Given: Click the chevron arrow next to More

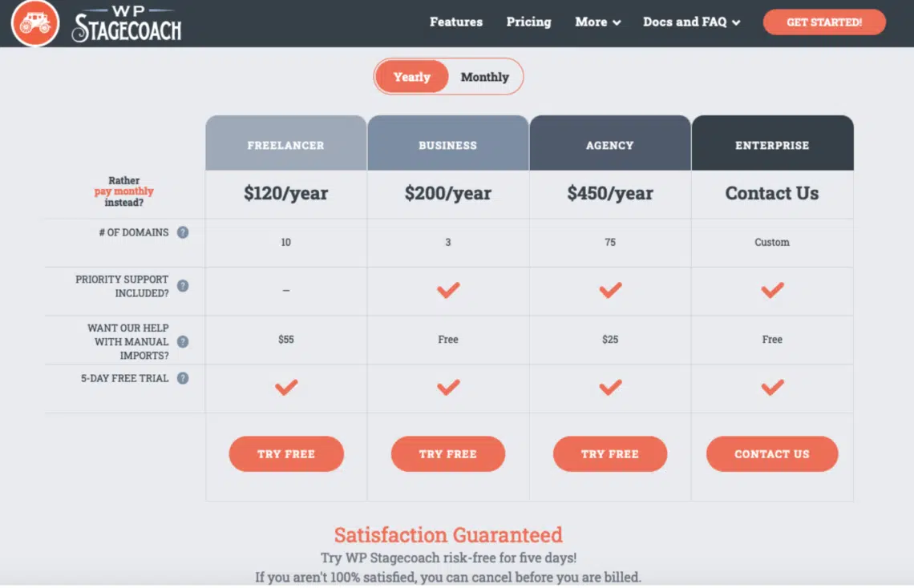Looking at the screenshot, I should click(x=617, y=22).
